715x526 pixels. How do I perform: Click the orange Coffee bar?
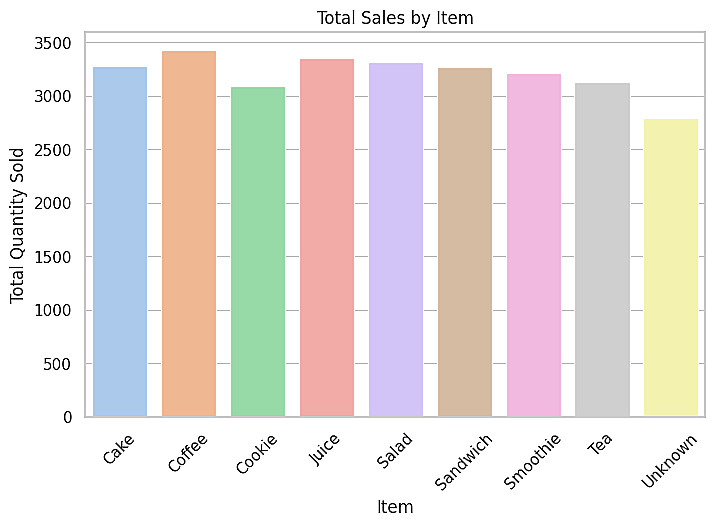click(189, 234)
